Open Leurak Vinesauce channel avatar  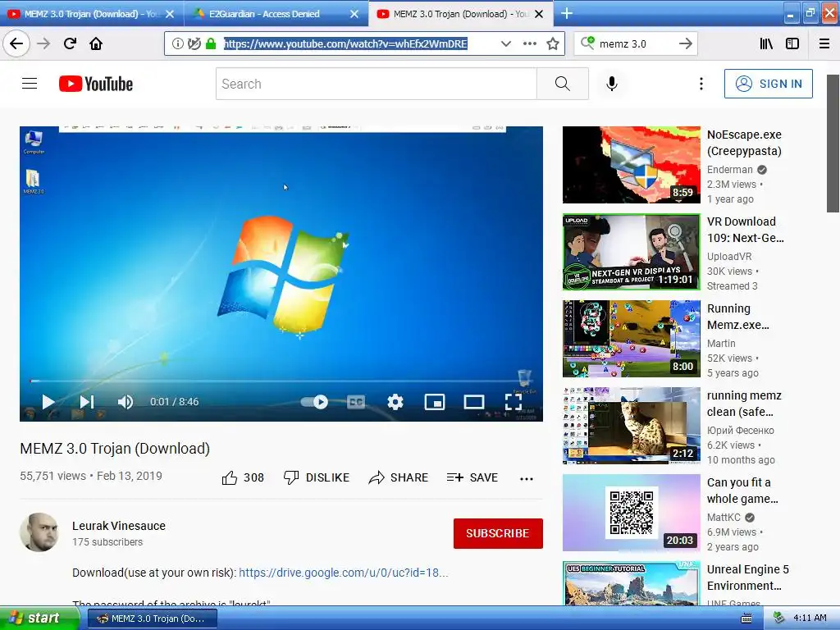[x=39, y=532]
